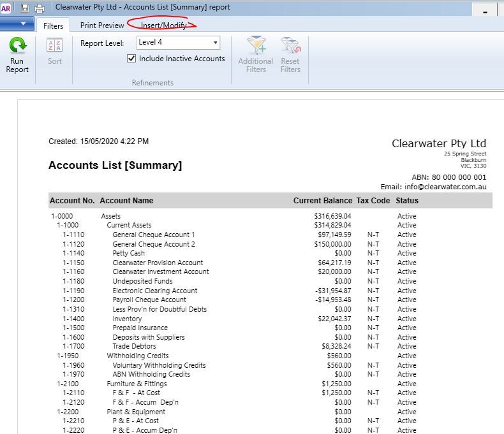The width and height of the screenshot is (504, 434).
Task: Open the Insert/Modify tab
Action: [x=164, y=25]
